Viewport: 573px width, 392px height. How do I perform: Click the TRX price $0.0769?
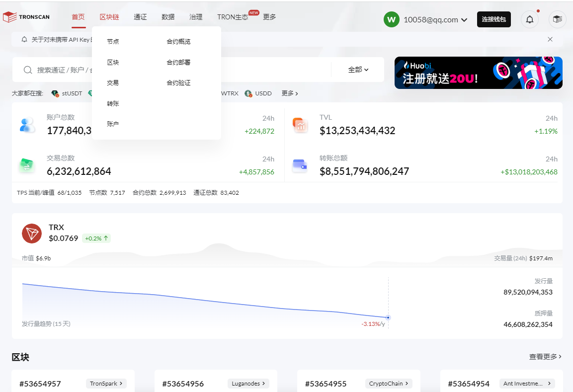coord(64,238)
